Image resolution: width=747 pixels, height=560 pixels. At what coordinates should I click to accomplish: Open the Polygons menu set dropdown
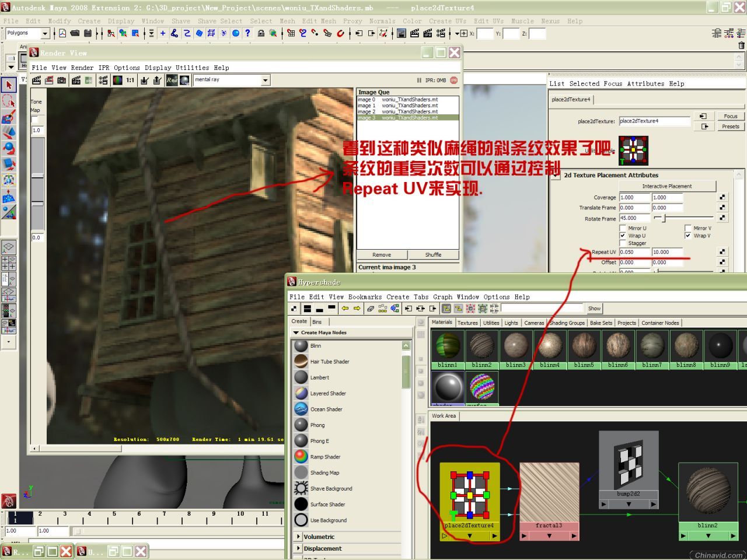(x=45, y=33)
